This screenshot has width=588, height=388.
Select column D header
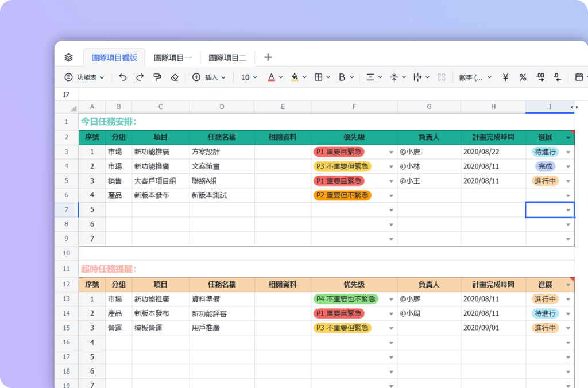click(222, 107)
